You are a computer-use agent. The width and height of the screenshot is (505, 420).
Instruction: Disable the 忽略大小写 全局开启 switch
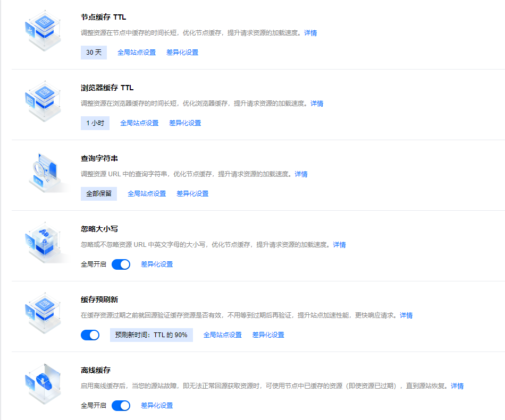(121, 264)
